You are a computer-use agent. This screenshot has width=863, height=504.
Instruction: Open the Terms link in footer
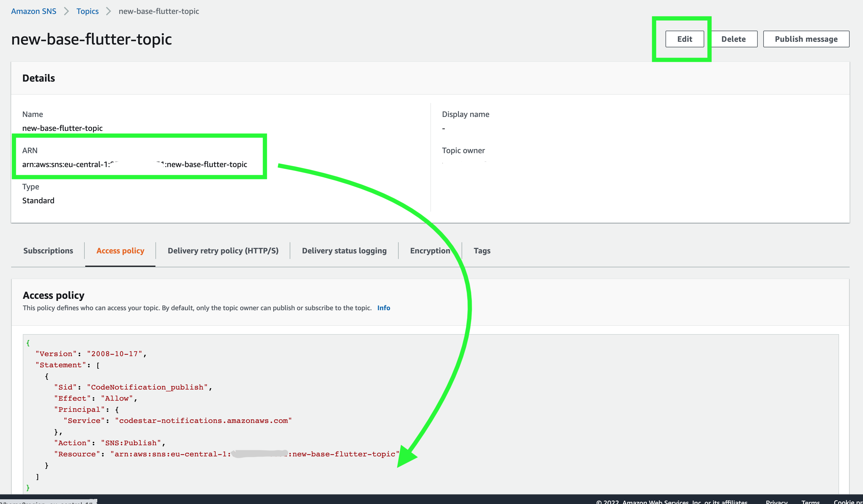pos(810,501)
